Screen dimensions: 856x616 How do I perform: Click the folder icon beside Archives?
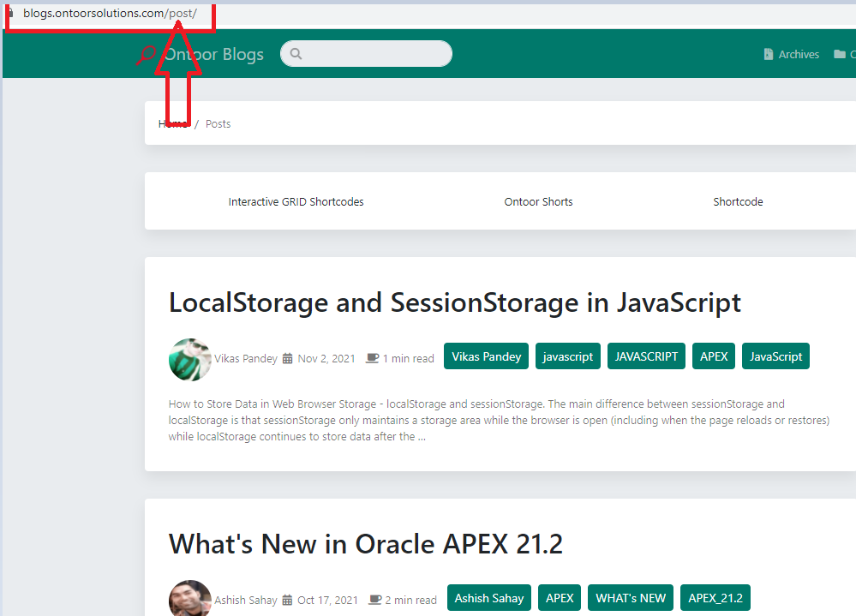pyautogui.click(x=840, y=54)
